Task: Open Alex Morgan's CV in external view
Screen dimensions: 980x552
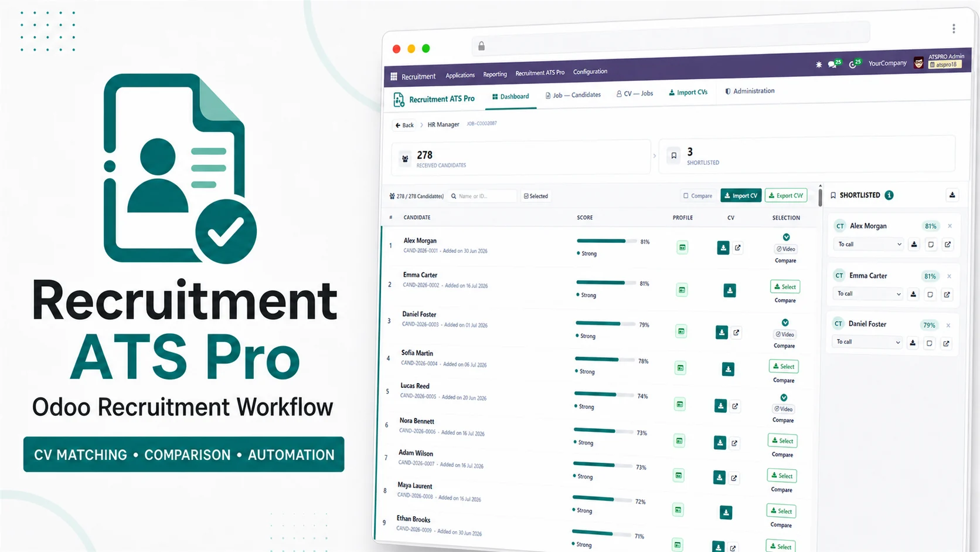Action: coord(738,248)
